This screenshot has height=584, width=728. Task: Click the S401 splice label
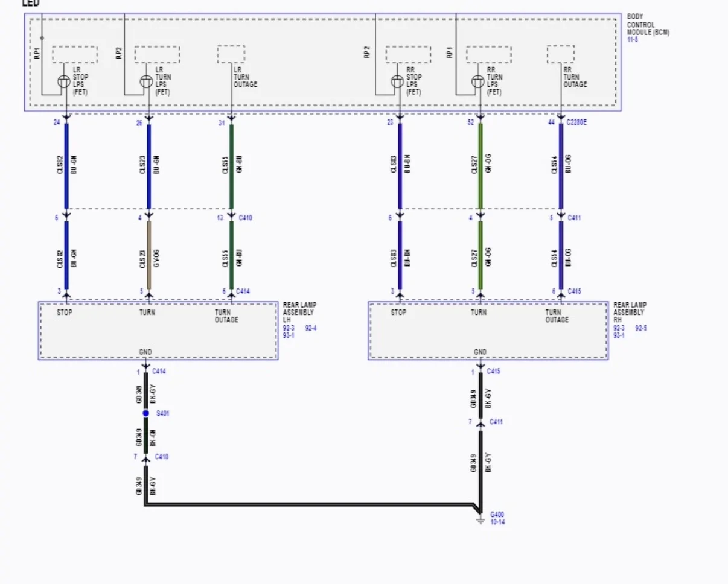(162, 414)
